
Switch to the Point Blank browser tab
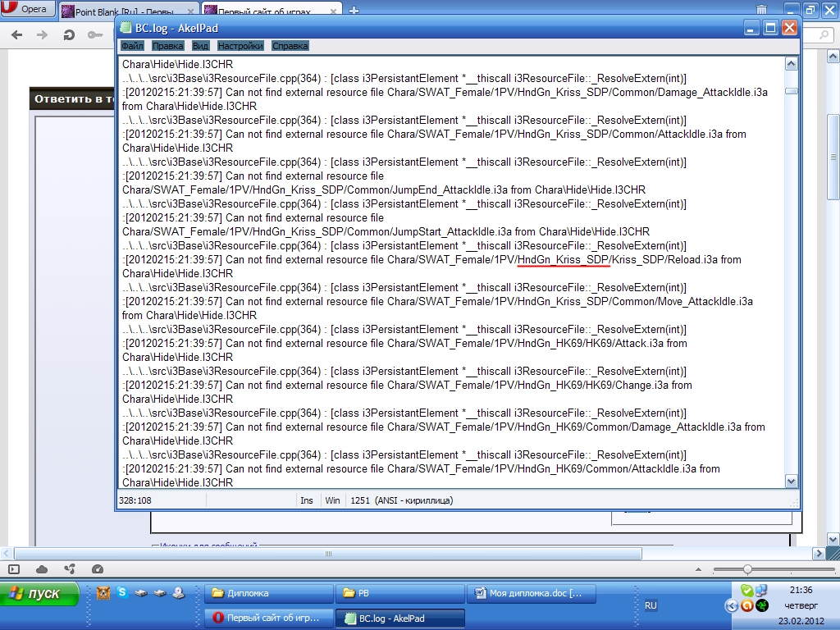coord(129,11)
